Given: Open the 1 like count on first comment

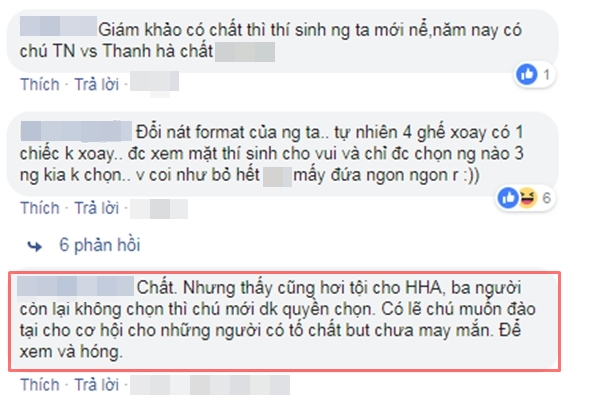Looking at the screenshot, I should click(546, 74).
